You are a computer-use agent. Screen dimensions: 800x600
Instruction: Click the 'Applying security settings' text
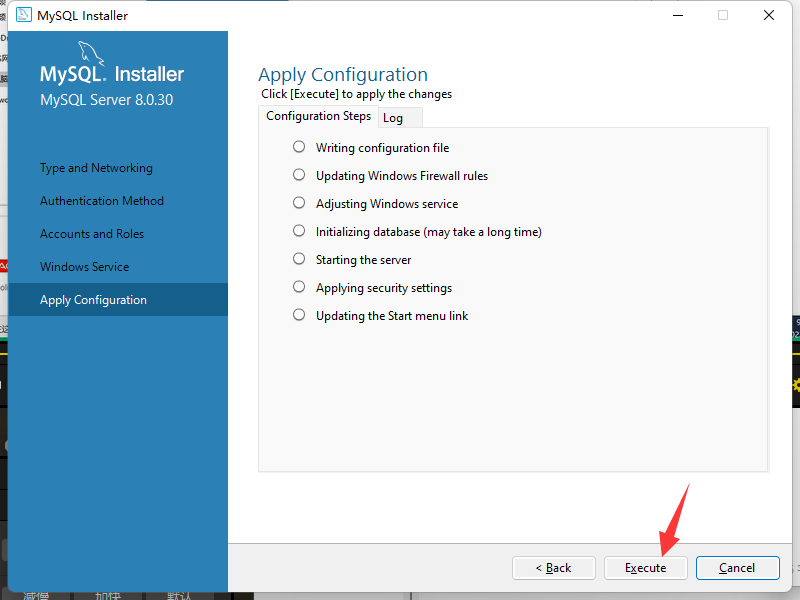click(x=384, y=288)
